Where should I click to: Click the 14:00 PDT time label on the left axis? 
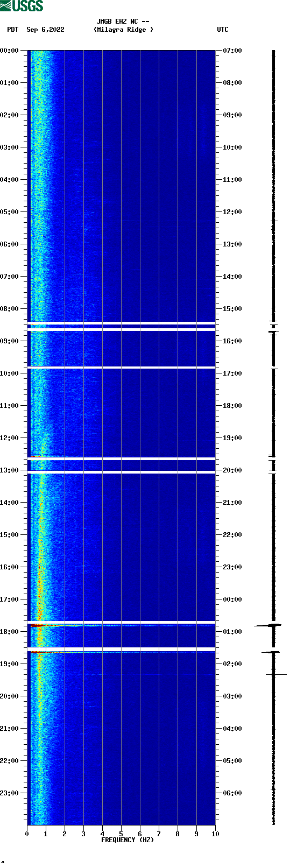10,503
